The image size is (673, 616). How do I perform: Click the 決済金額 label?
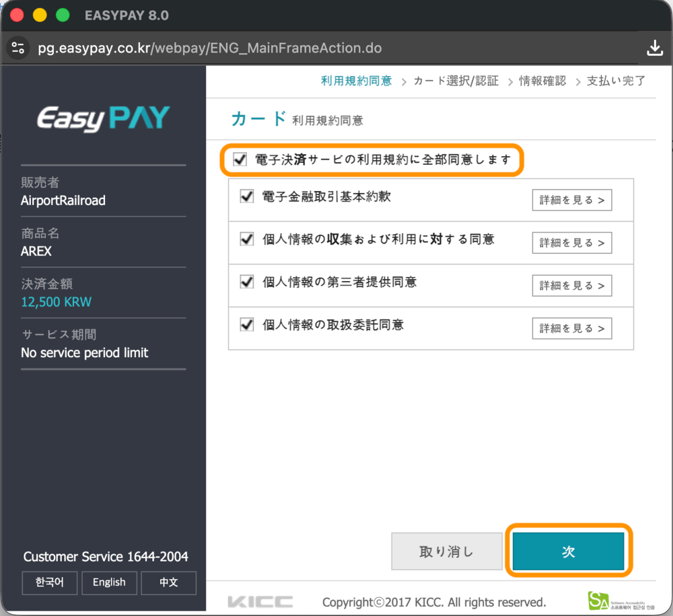(x=47, y=284)
